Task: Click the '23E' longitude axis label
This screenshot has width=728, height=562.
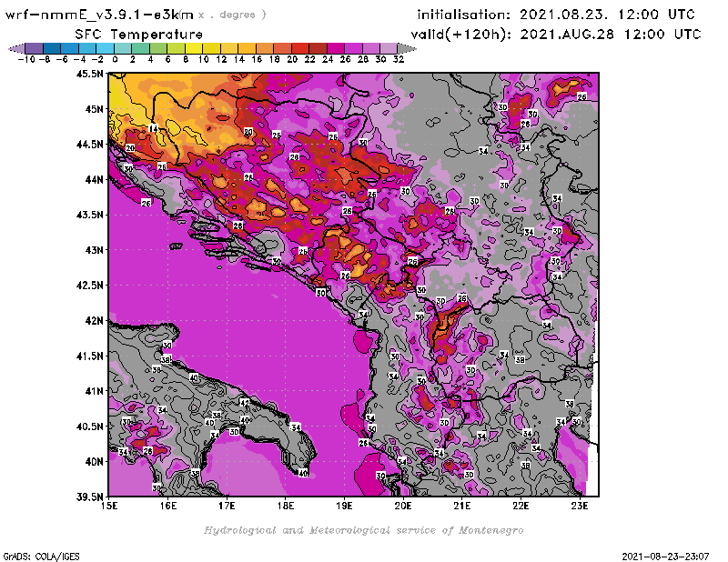Action: pos(580,506)
